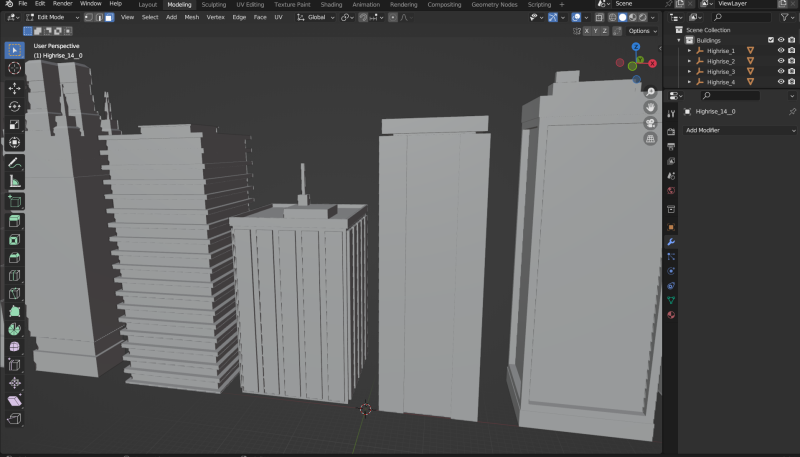Open the Edit Mode dropdown
Viewport: 800px width, 457px height.
[x=53, y=17]
